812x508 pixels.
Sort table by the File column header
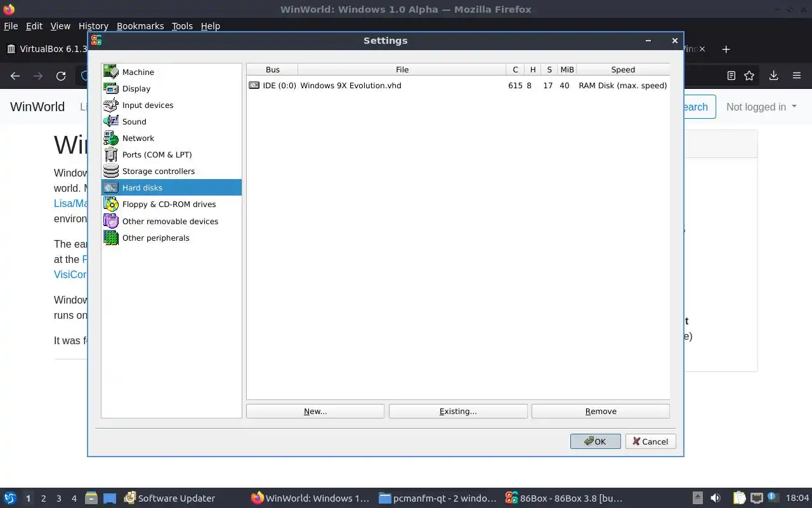[x=402, y=69]
